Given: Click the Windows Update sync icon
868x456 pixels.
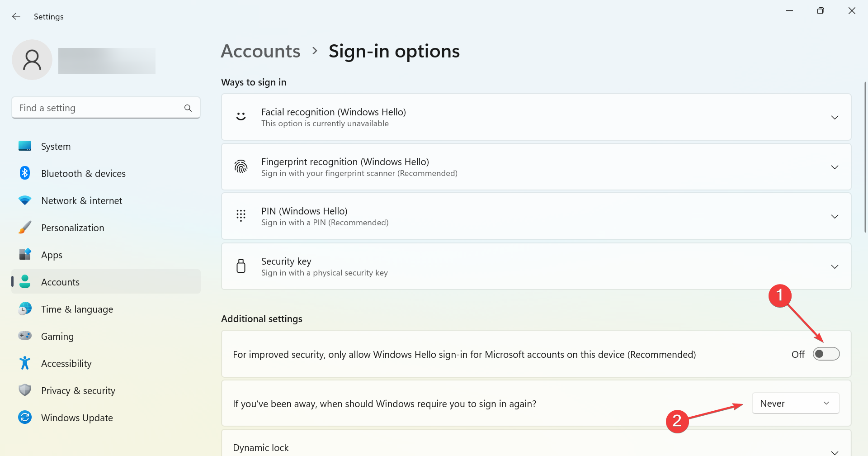Looking at the screenshot, I should [25, 418].
